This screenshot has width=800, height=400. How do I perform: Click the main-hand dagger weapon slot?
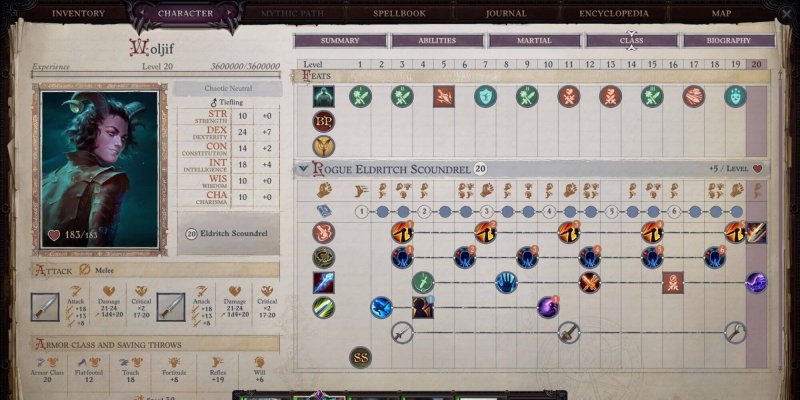[x=45, y=307]
